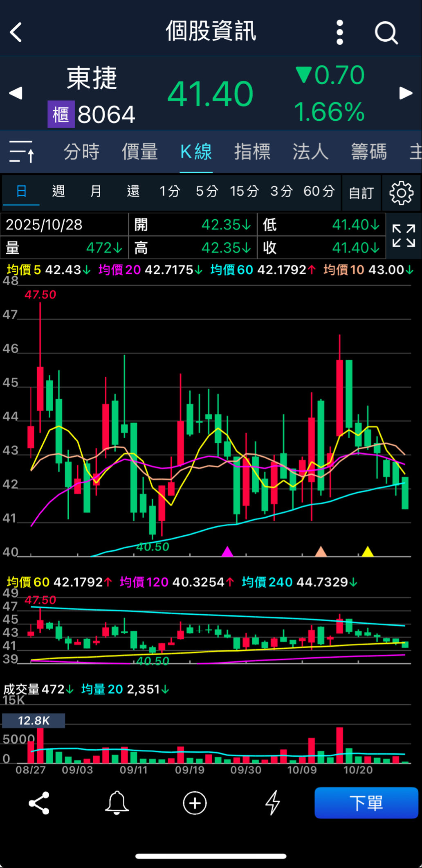Open the tab sort list icon
This screenshot has width=422, height=868.
[22, 152]
